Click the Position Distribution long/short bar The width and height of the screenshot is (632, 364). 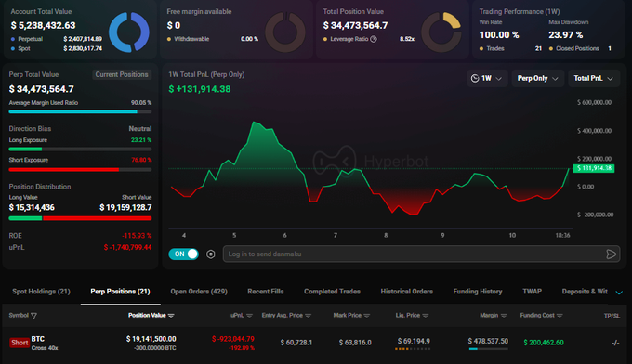click(x=80, y=218)
